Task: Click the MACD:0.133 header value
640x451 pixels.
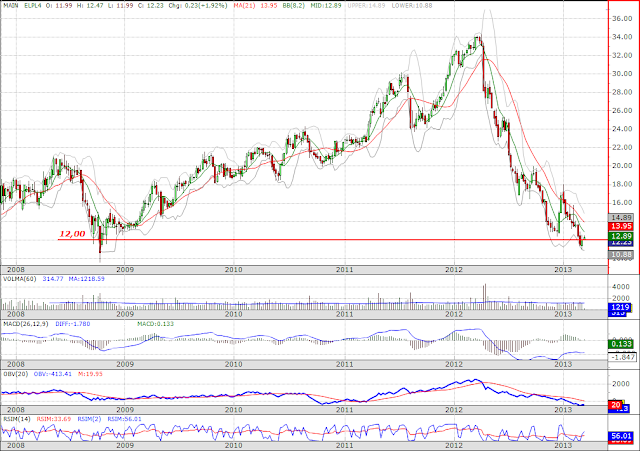Action: [155, 324]
